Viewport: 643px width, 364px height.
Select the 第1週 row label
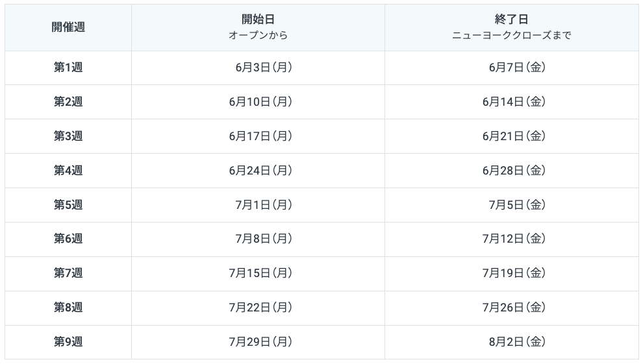(68, 67)
